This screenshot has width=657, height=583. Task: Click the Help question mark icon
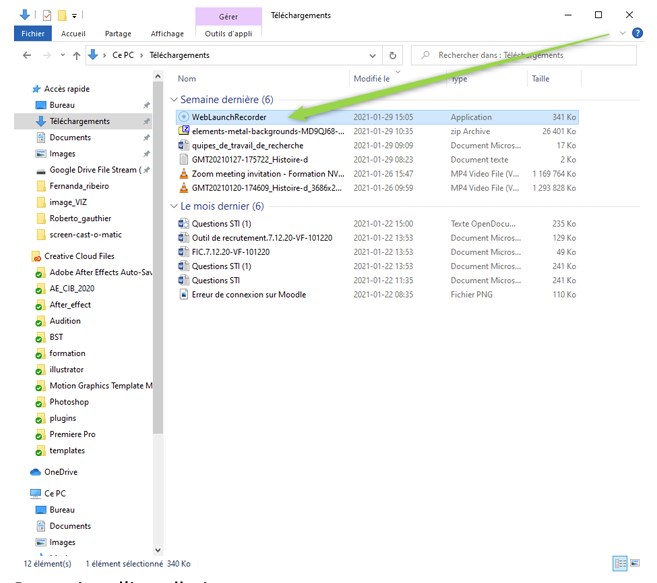click(637, 33)
